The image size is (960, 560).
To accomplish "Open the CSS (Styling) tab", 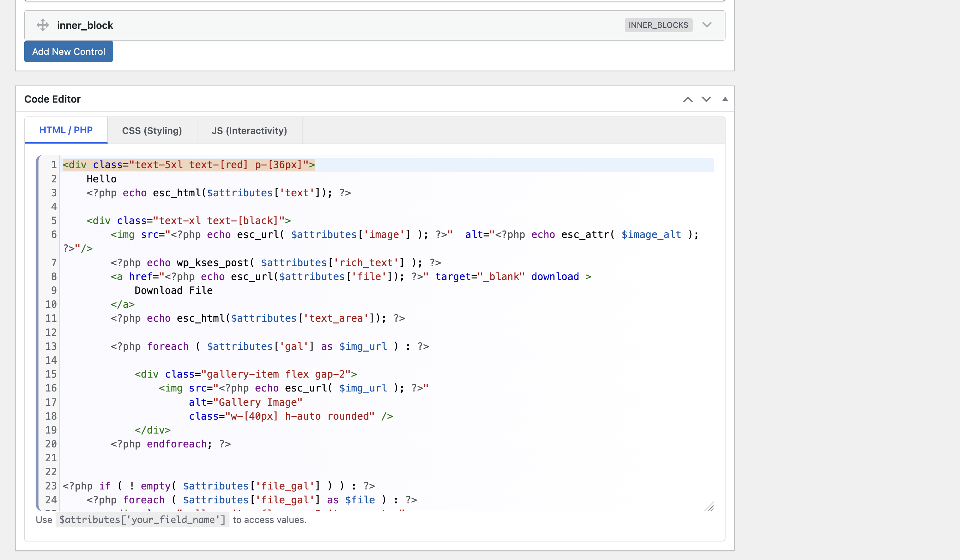I will pos(152,131).
